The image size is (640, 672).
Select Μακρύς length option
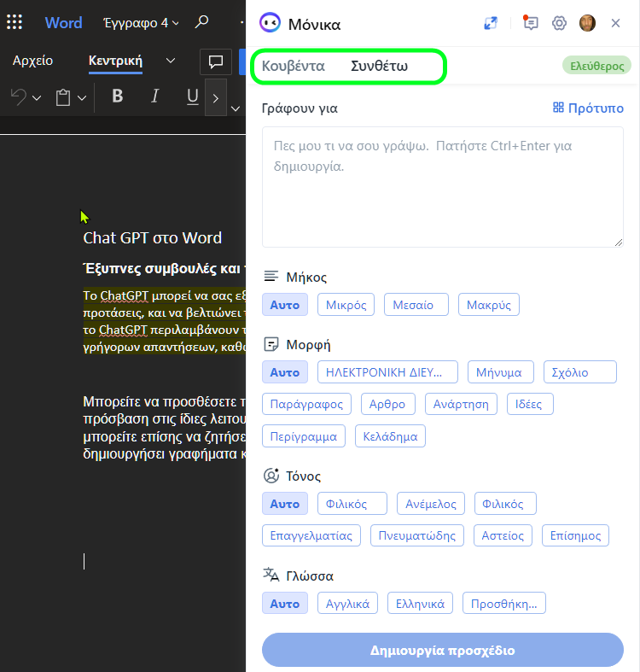tap(489, 305)
